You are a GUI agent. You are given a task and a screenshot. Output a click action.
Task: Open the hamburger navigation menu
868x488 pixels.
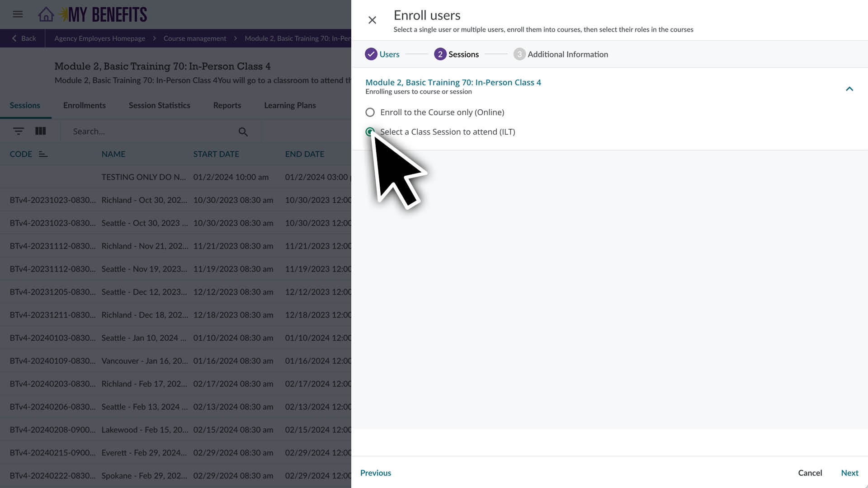(x=18, y=14)
